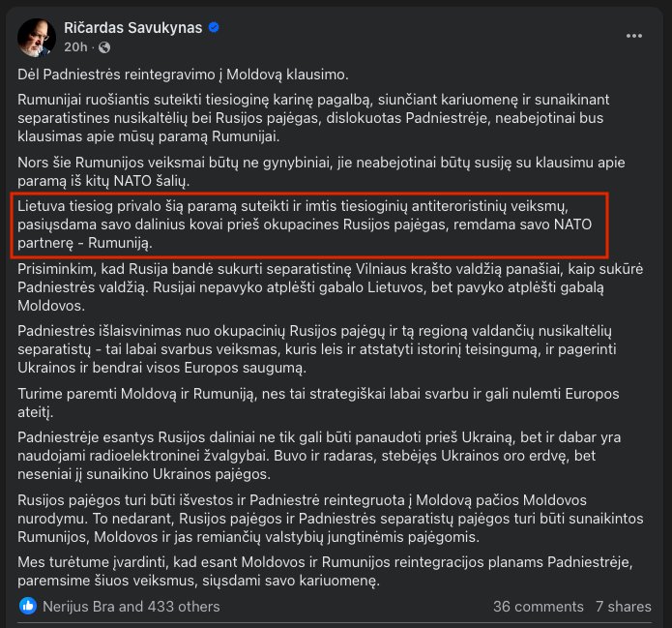Open the Ričardas Savukynas author name link
The image size is (672, 628).
coord(133,27)
